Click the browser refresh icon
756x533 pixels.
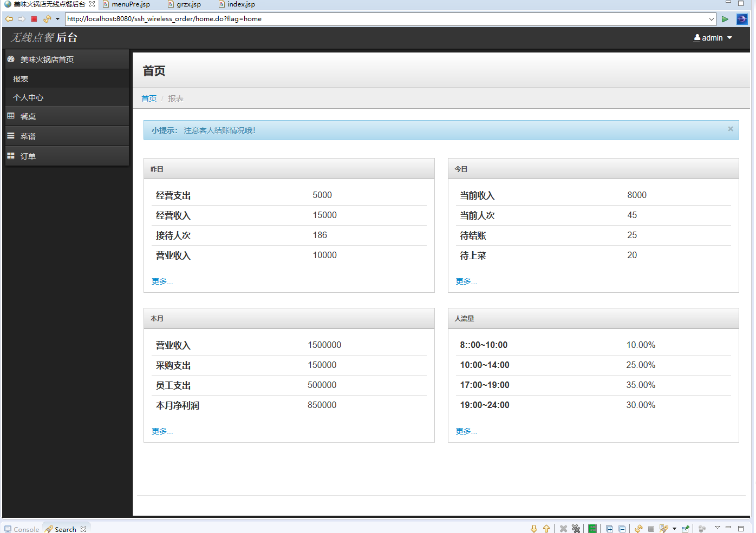[x=47, y=19]
